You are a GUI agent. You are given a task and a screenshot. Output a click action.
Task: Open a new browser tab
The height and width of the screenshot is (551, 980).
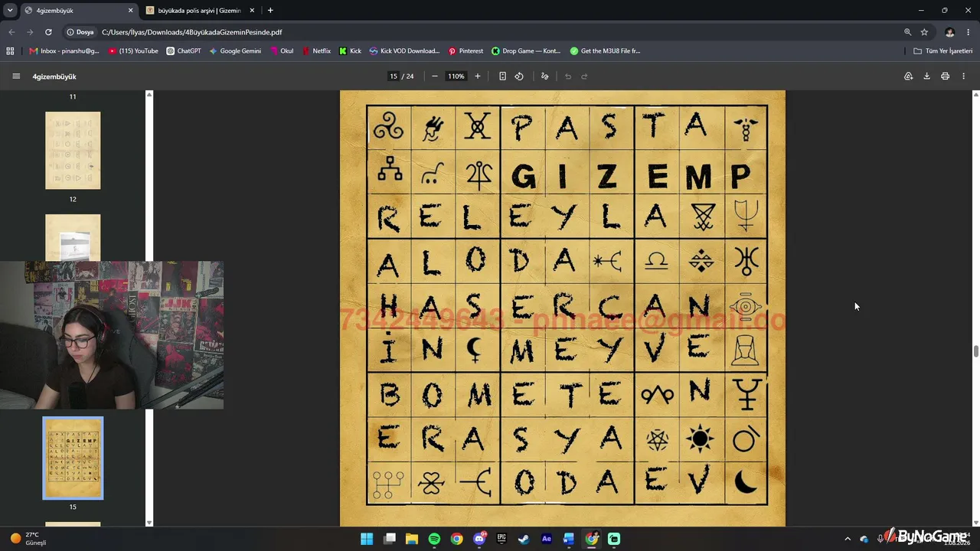pyautogui.click(x=270, y=11)
